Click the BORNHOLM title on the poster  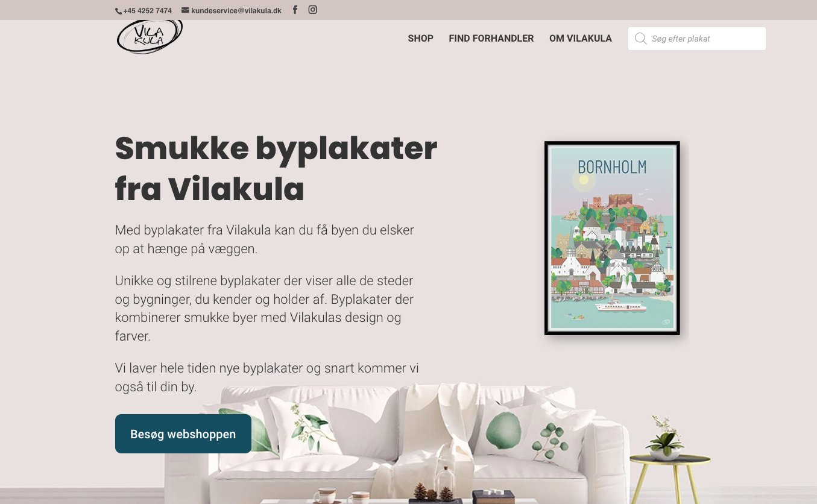[612, 166]
